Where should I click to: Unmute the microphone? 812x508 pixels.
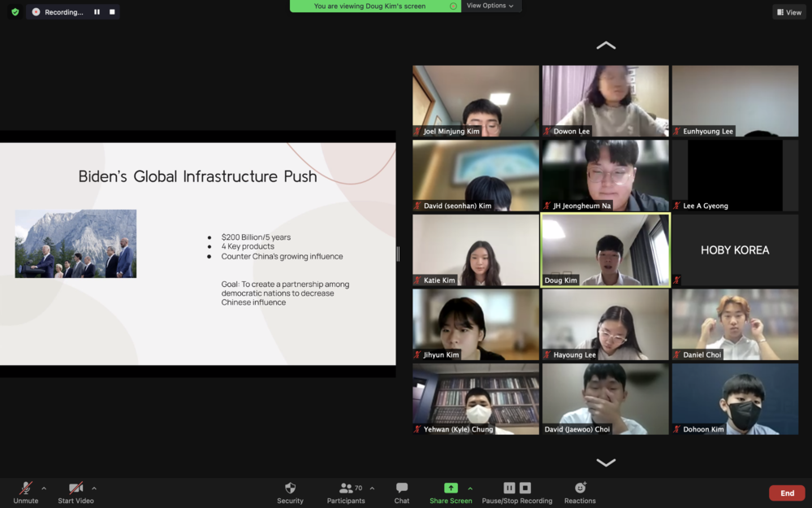click(x=25, y=493)
